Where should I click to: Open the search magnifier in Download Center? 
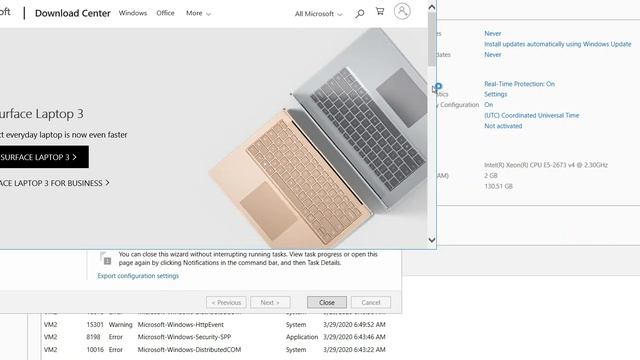point(360,14)
